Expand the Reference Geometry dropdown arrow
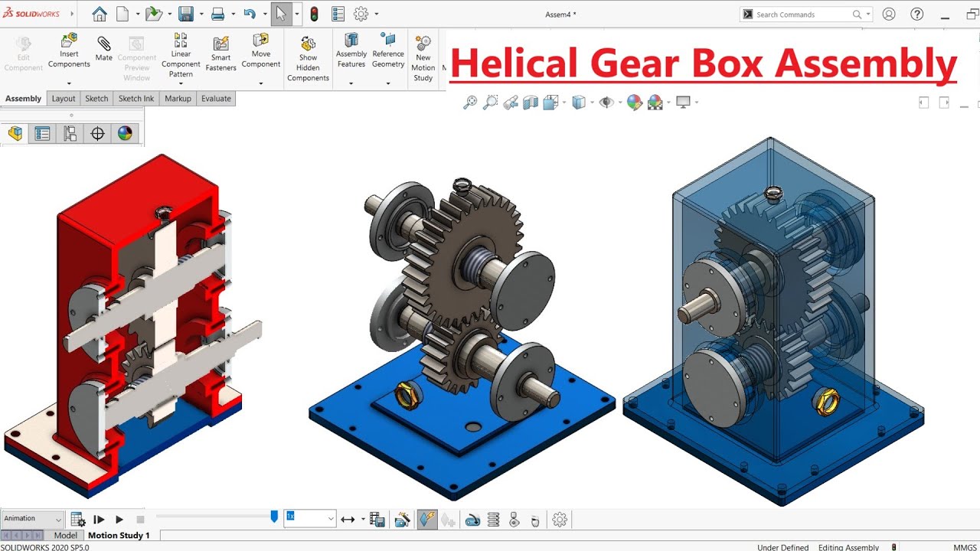Image resolution: width=980 pixels, height=551 pixels. [388, 83]
